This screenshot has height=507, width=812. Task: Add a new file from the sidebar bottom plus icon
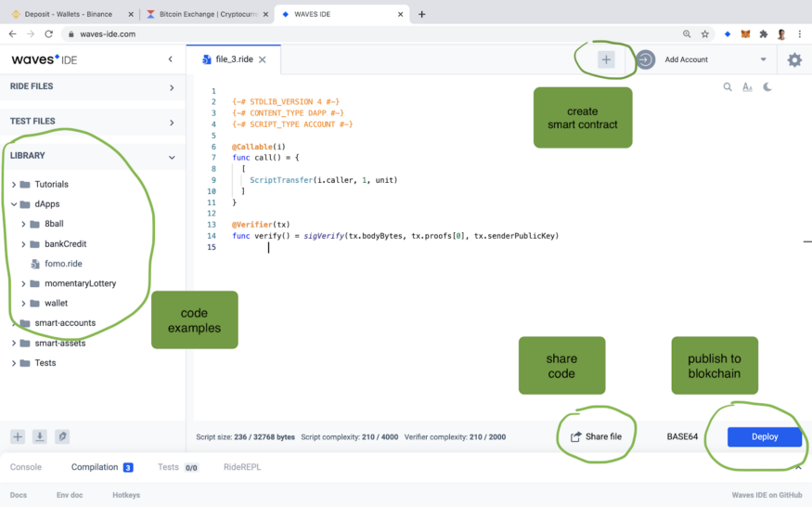pyautogui.click(x=18, y=436)
